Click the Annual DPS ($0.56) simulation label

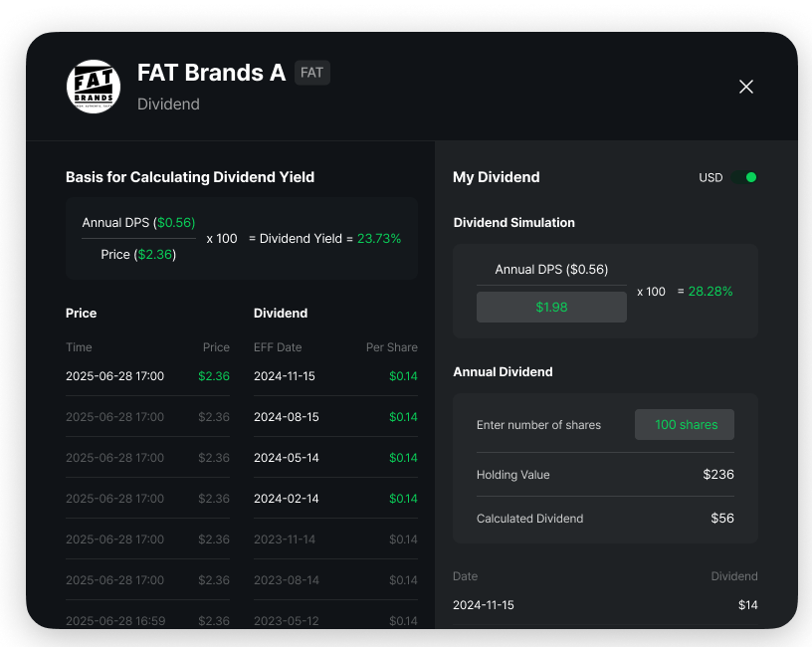(551, 270)
